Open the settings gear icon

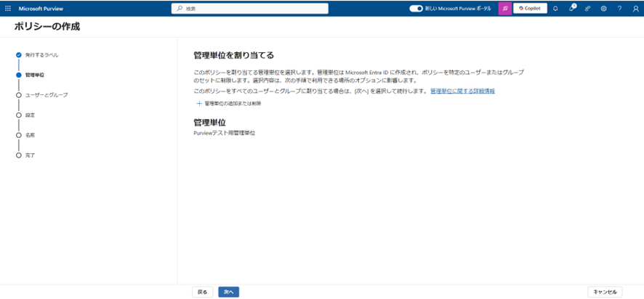point(604,9)
